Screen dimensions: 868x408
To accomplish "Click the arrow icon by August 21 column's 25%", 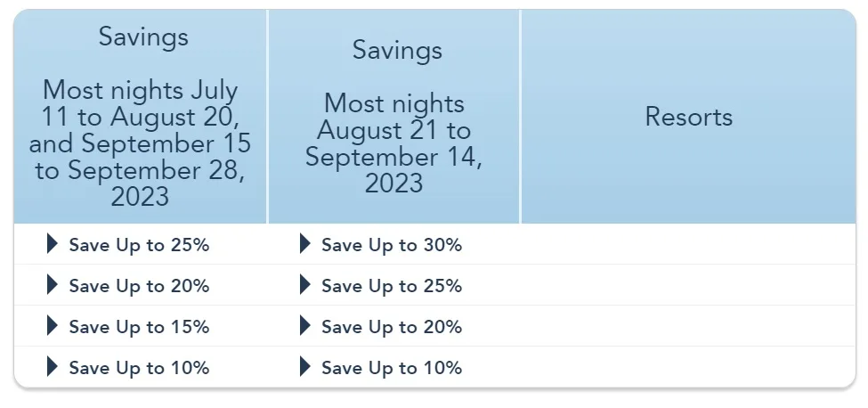I will click(305, 284).
